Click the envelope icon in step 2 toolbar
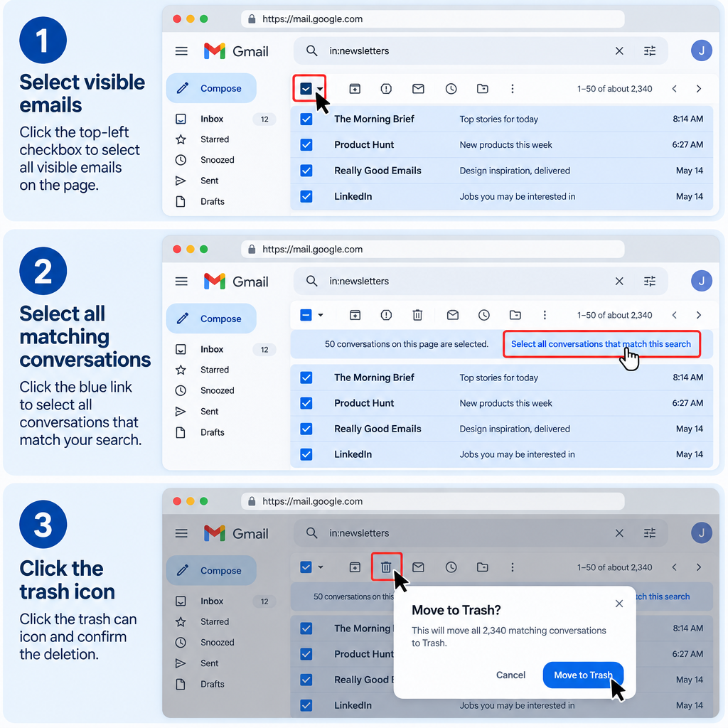728x728 pixels. [x=453, y=315]
